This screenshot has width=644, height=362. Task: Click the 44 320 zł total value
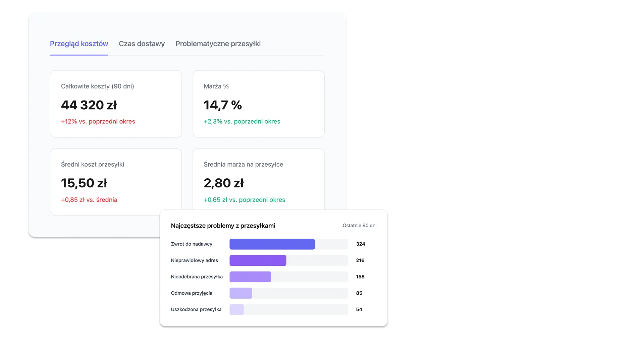coord(89,105)
